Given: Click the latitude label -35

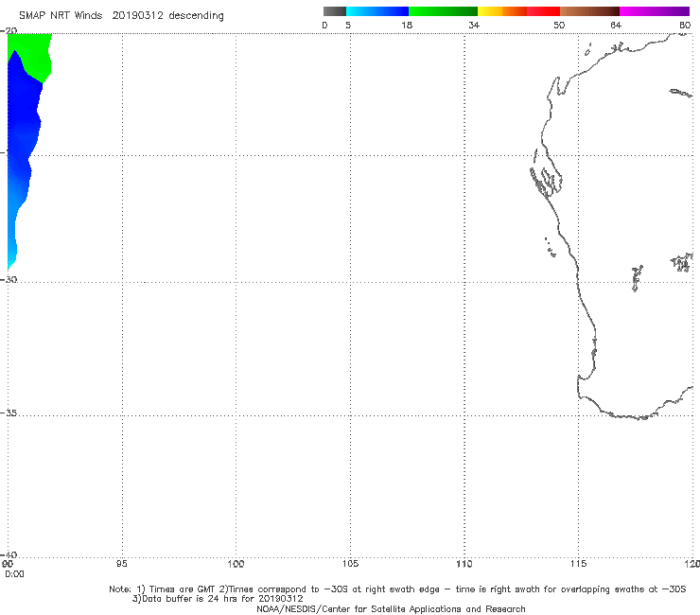Looking at the screenshot, I should [x=9, y=413].
